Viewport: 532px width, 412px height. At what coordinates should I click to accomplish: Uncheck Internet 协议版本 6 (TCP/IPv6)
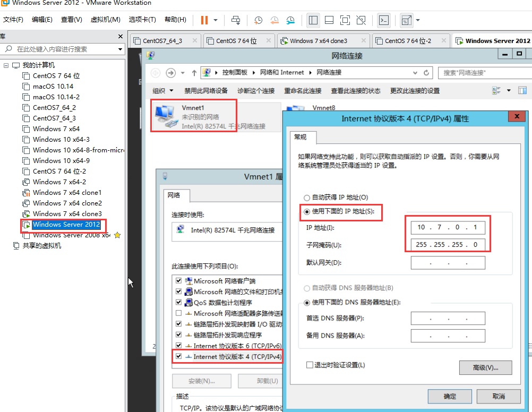(179, 346)
